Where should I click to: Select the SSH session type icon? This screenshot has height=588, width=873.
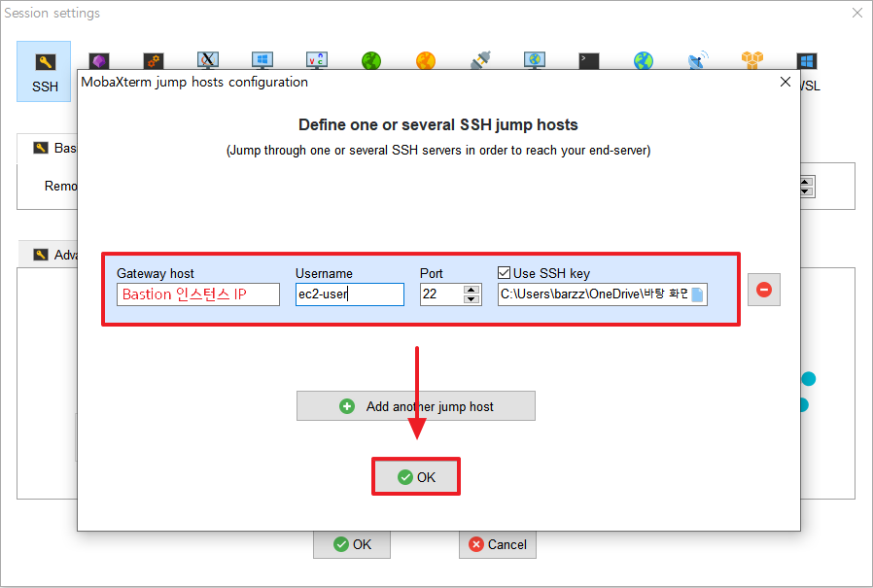[45, 71]
